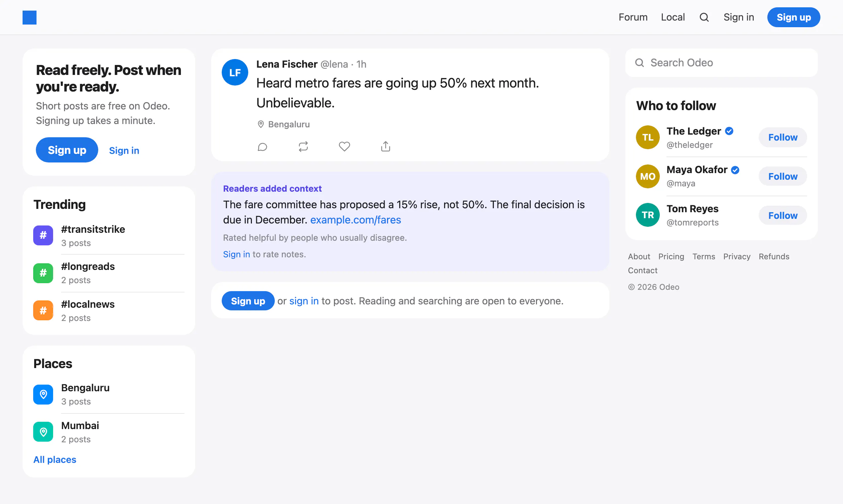Click the blue square Odeo logo

click(30, 17)
